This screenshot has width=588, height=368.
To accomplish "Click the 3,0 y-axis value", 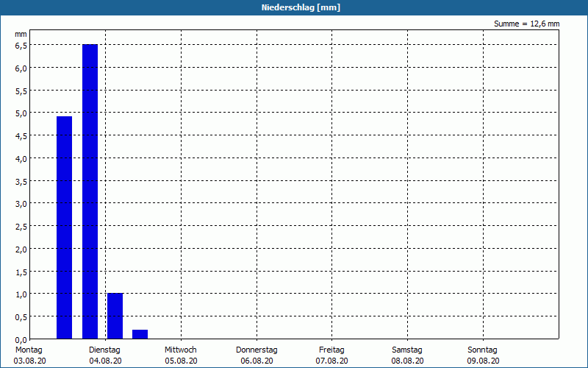I will pyautogui.click(x=21, y=204).
